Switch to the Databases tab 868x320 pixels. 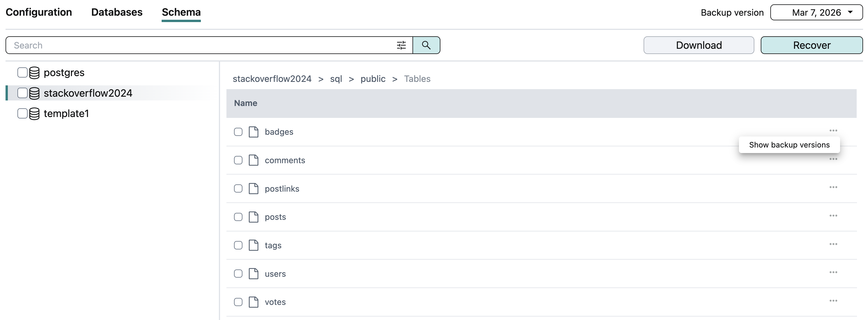point(117,12)
